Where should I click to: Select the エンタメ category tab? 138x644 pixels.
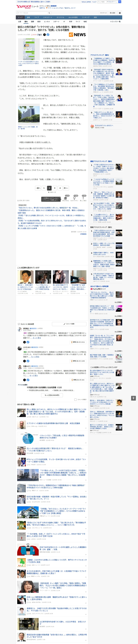coord(47,21)
